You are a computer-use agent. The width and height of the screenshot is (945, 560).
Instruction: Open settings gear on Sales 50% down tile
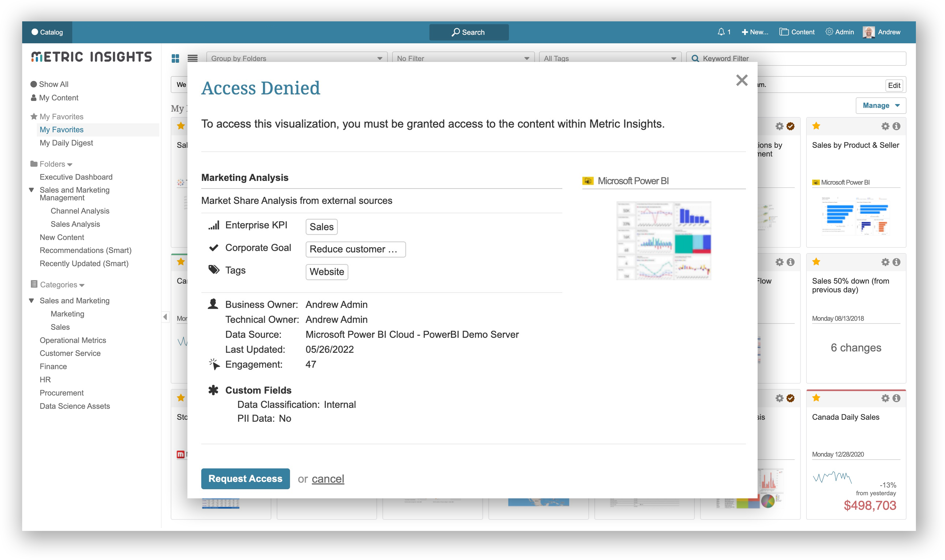click(885, 262)
